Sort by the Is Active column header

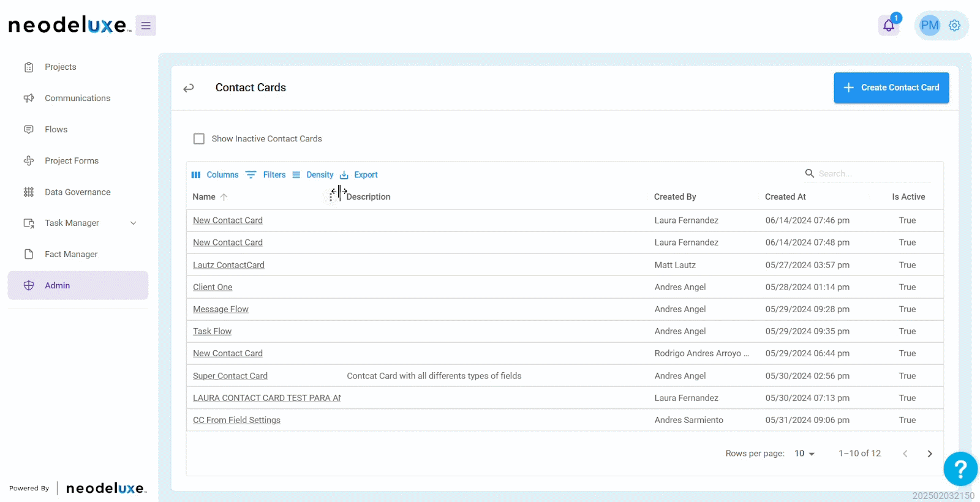pos(908,197)
